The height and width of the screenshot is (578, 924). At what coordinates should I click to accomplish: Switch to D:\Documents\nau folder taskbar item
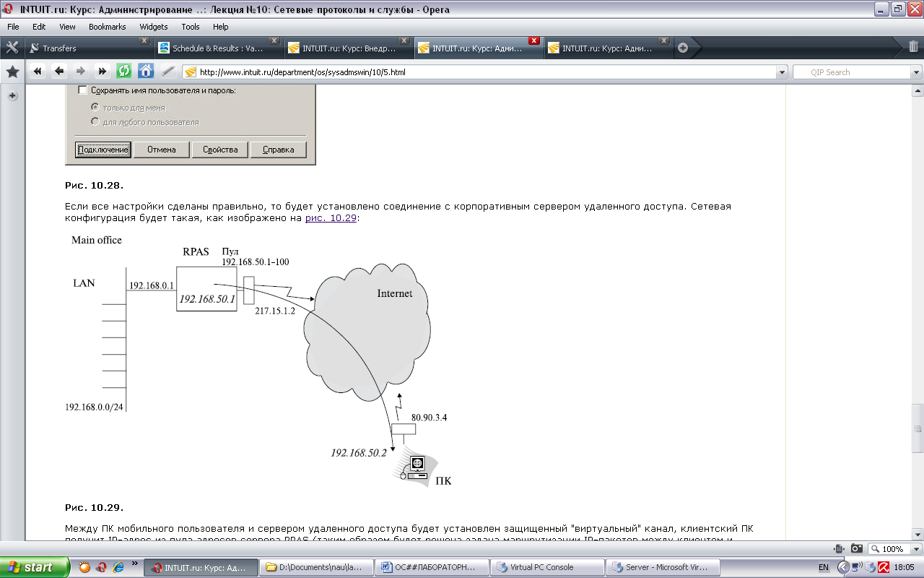(x=317, y=567)
